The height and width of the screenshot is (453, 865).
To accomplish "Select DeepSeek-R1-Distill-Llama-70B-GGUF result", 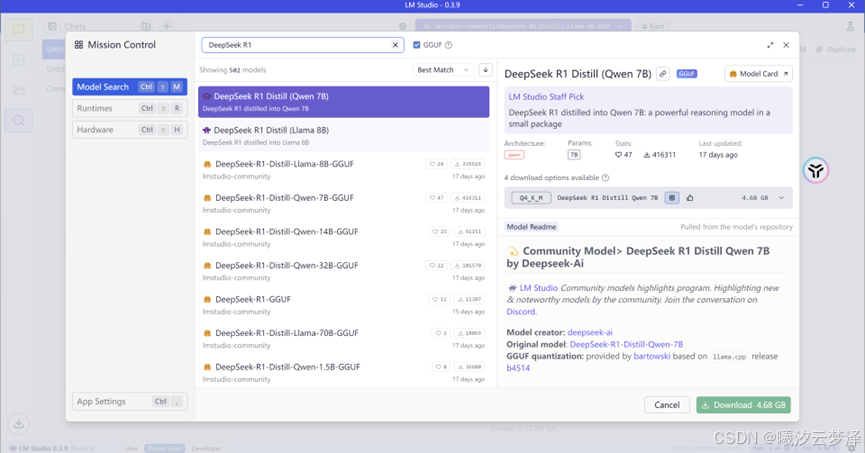I will [x=344, y=339].
